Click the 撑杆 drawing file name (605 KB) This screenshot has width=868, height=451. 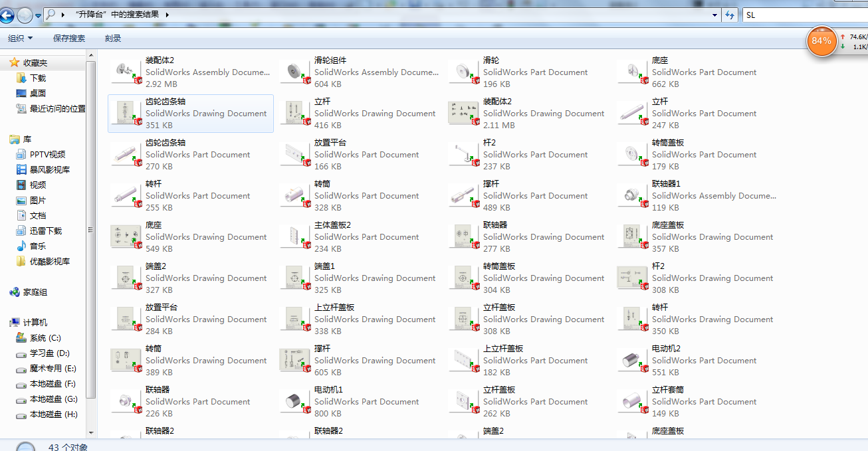pyautogui.click(x=322, y=349)
